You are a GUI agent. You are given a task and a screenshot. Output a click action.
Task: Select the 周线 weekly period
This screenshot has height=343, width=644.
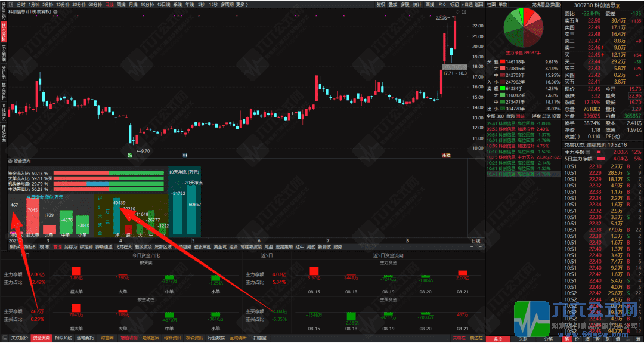pyautogui.click(x=121, y=5)
